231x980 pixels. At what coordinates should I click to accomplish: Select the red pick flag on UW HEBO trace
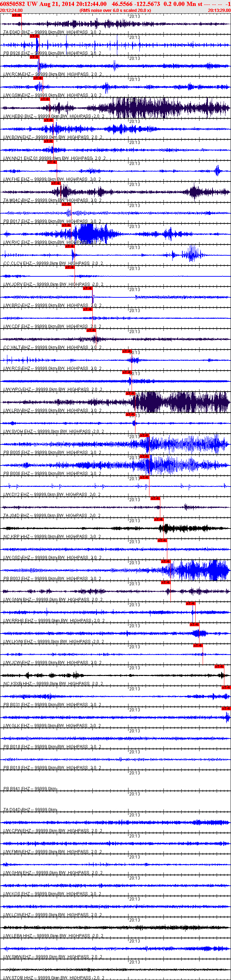pyautogui.click(x=45, y=99)
